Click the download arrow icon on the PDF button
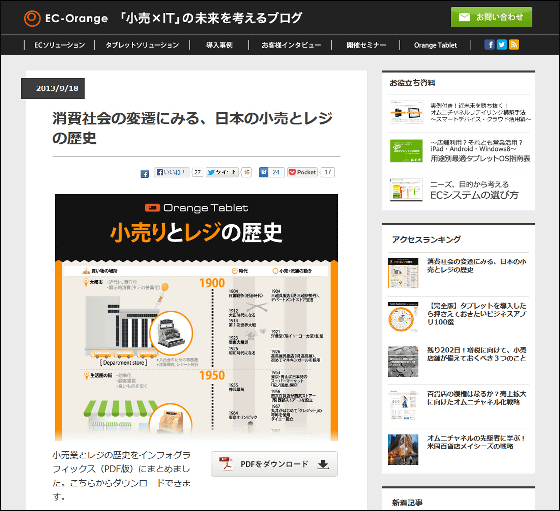This screenshot has height=511, width=560. 323,464
